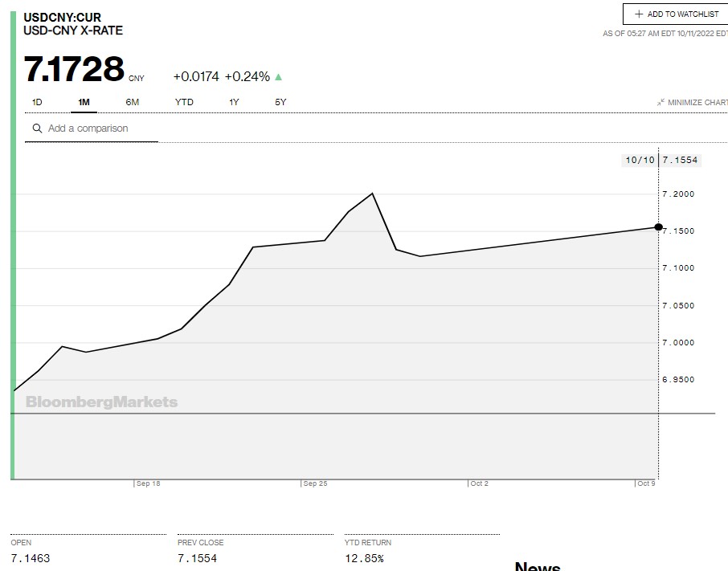728x571 pixels.
Task: Click the USDCNY:CUR ticker heading
Action: pyautogui.click(x=63, y=17)
